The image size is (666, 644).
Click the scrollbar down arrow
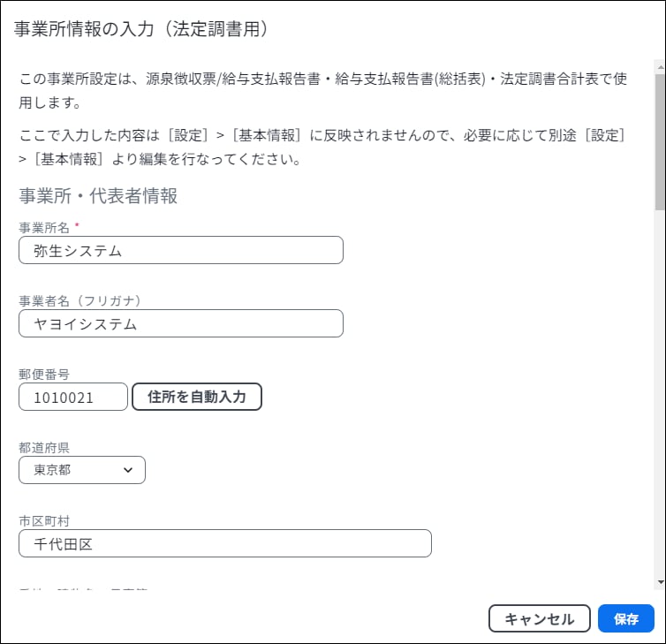point(661,582)
